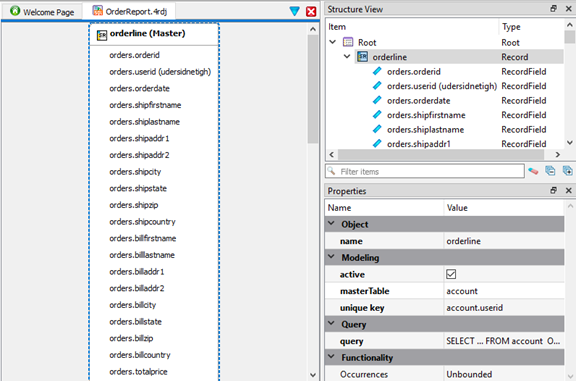The height and width of the screenshot is (381, 576).
Task: Select orders.orderid in the Master list
Action: pyautogui.click(x=134, y=55)
